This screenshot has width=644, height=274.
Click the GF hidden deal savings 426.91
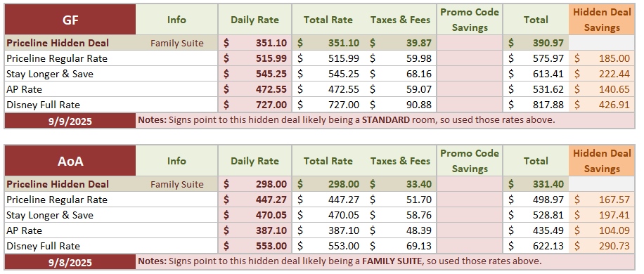tap(602, 105)
